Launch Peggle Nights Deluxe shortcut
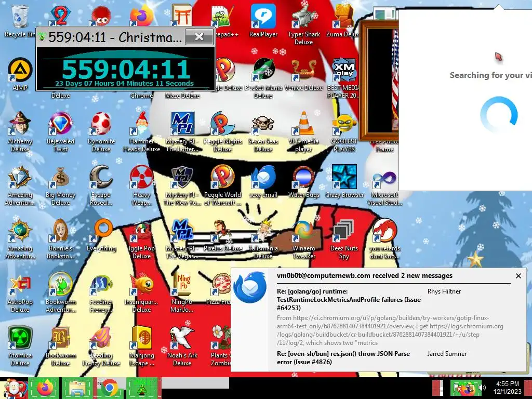This screenshot has height=399, width=532. (222, 131)
